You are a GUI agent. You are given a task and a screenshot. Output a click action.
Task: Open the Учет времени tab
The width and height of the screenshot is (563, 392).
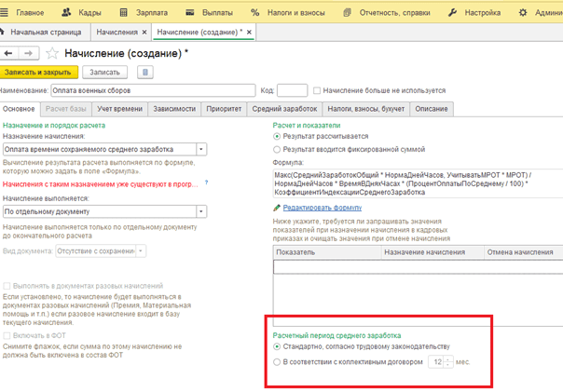[x=119, y=109]
